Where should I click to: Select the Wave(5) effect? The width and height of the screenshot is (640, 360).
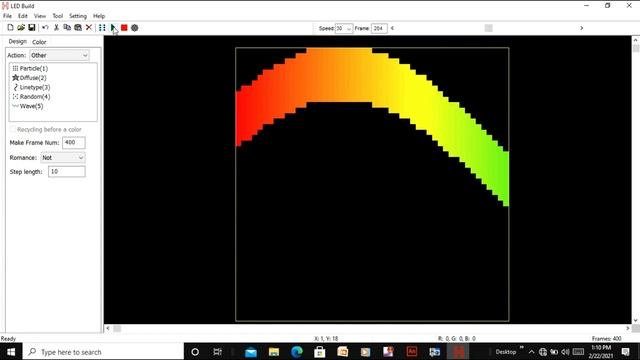point(28,106)
